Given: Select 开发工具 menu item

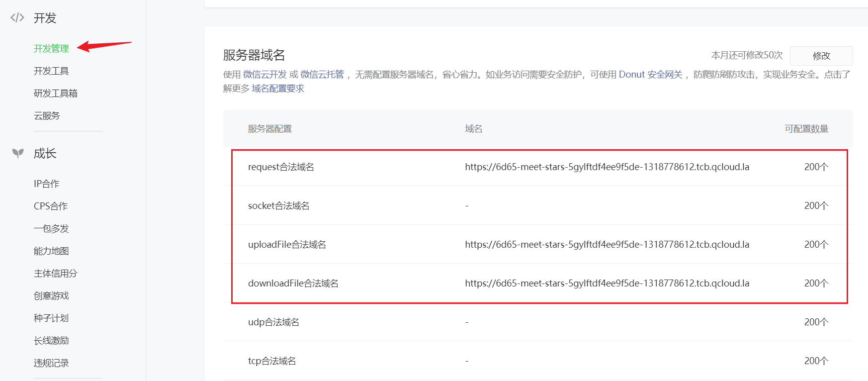Looking at the screenshot, I should 51,71.
